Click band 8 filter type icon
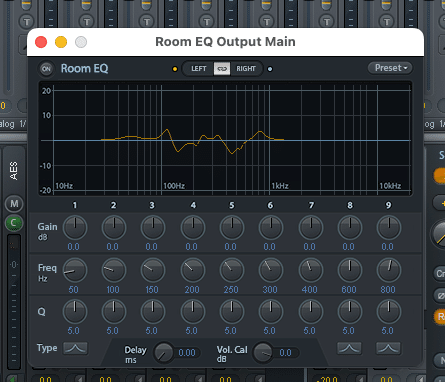 tap(349, 348)
